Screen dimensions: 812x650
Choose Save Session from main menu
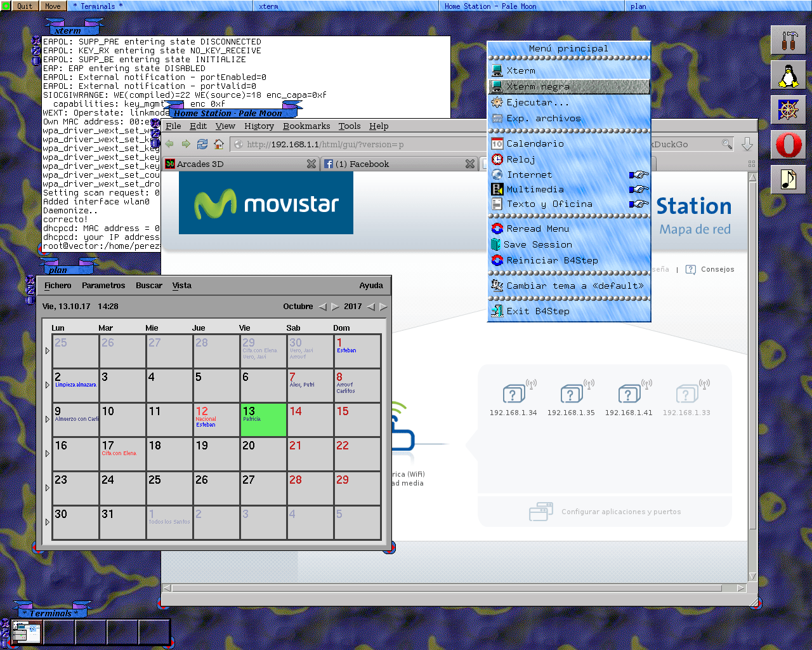pos(569,244)
